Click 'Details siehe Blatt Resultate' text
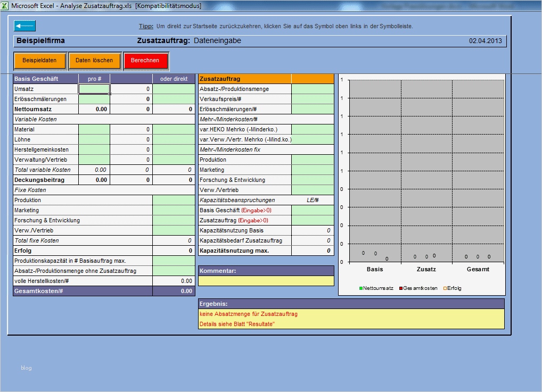 click(x=237, y=324)
